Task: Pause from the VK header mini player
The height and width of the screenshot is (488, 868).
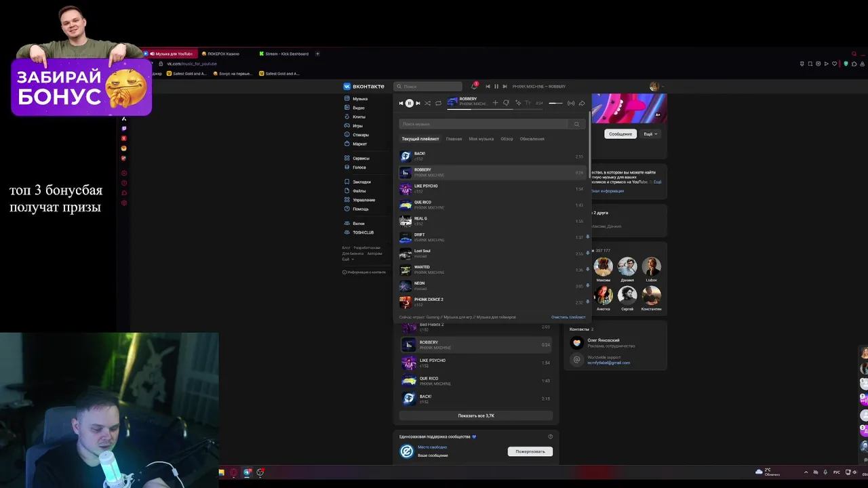Action: pyautogui.click(x=496, y=86)
